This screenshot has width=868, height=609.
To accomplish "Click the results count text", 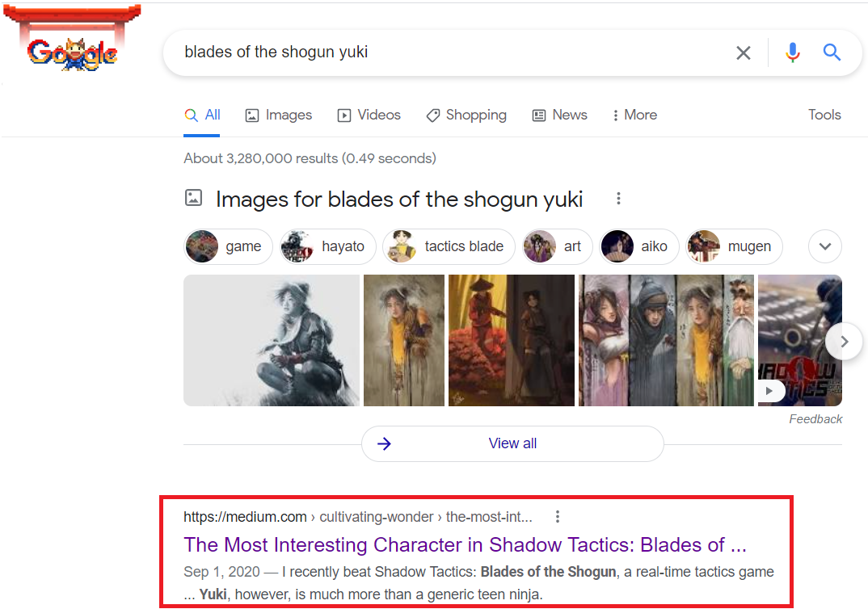I will [310, 158].
